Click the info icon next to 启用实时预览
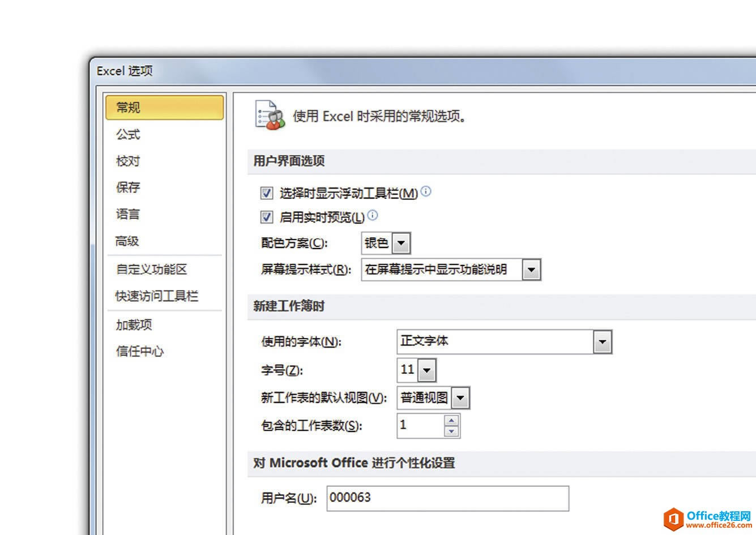Viewport: 756px width, 535px height. 372,215
